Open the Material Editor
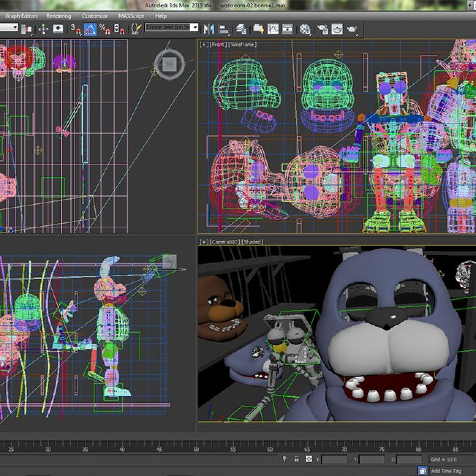 point(305,29)
